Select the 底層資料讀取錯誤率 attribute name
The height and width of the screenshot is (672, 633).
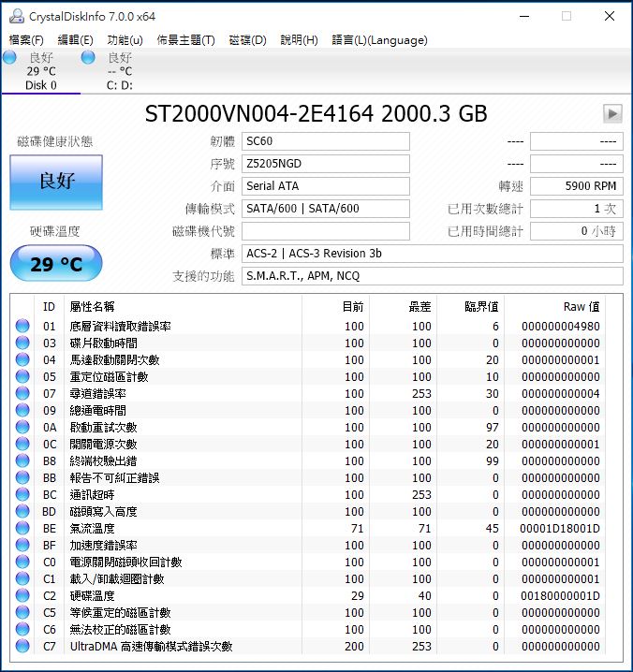120,326
